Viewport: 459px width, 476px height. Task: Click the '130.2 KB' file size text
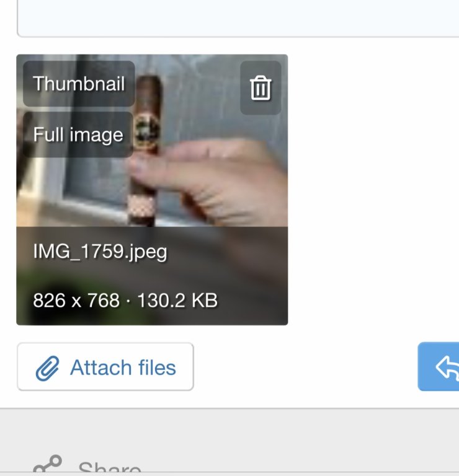point(177,300)
